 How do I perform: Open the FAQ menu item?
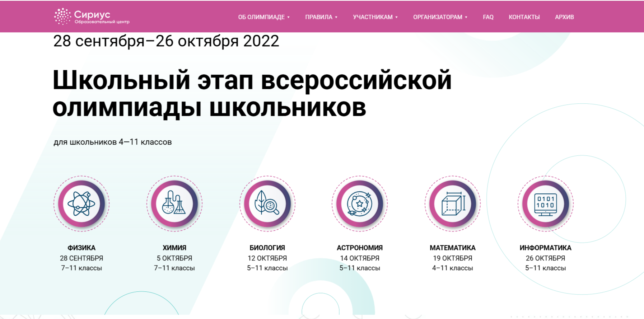[x=488, y=17]
